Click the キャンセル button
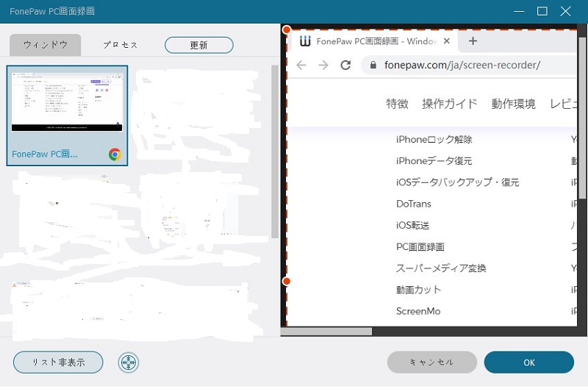The height and width of the screenshot is (392, 588). click(431, 362)
